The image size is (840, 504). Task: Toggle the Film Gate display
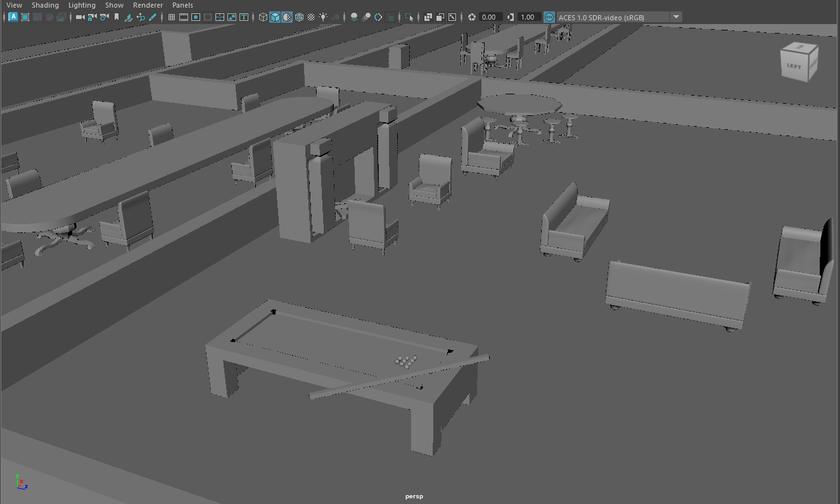coord(184,17)
